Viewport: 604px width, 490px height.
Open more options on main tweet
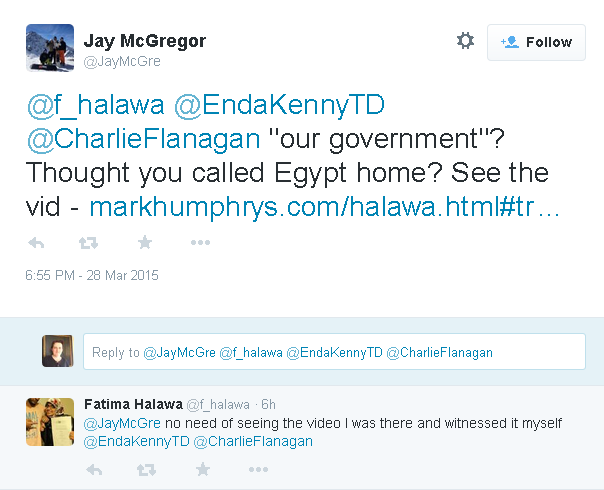[x=200, y=243]
